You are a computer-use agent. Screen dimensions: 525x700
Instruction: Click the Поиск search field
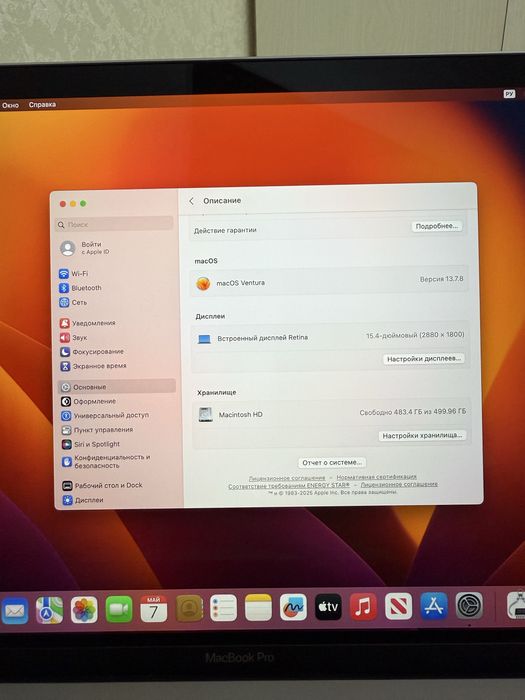pos(114,224)
